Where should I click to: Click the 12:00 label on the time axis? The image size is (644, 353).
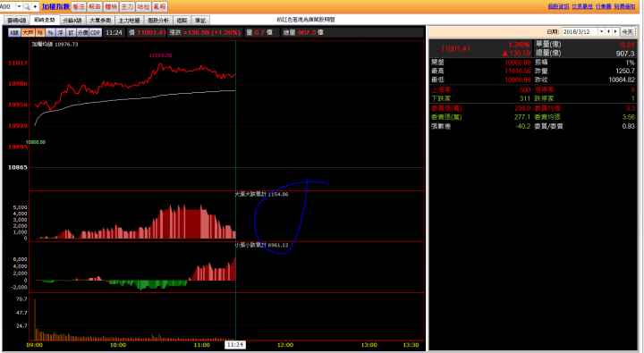(x=285, y=345)
